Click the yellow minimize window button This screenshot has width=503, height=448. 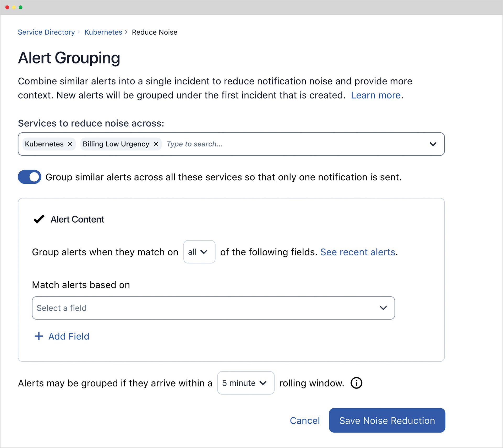point(14,7)
